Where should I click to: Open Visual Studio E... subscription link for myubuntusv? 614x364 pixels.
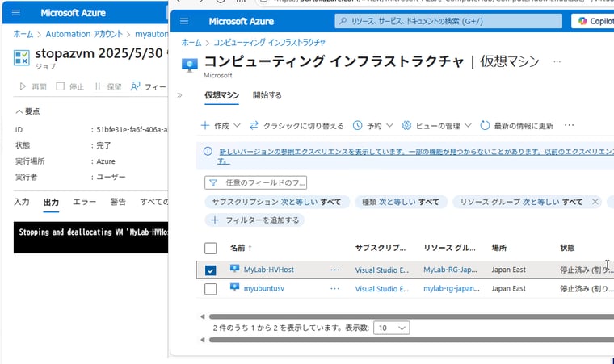382,289
